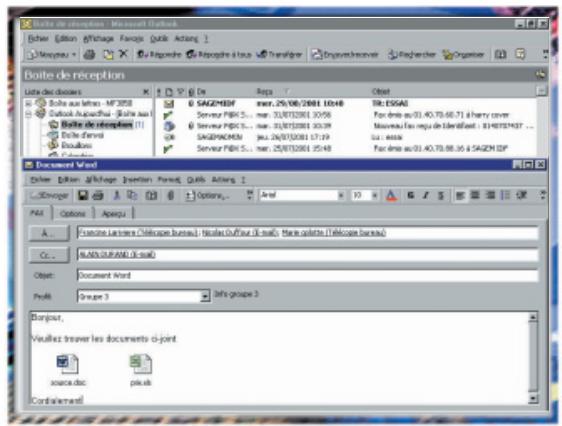Screen dimensions: 562x426
Task: Collapse the Outlook Aujourd'hui tree node
Action: pyautogui.click(x=28, y=114)
